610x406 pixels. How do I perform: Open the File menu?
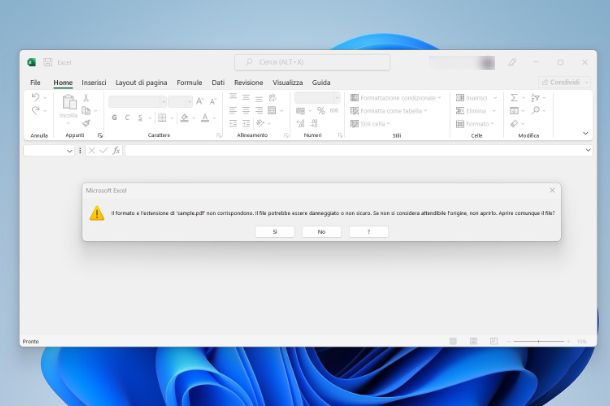click(35, 82)
